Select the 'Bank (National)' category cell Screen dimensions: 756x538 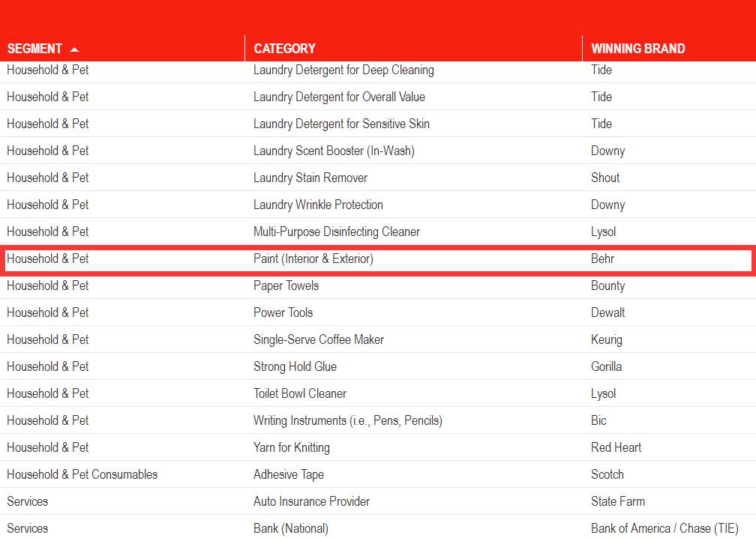pos(291,528)
